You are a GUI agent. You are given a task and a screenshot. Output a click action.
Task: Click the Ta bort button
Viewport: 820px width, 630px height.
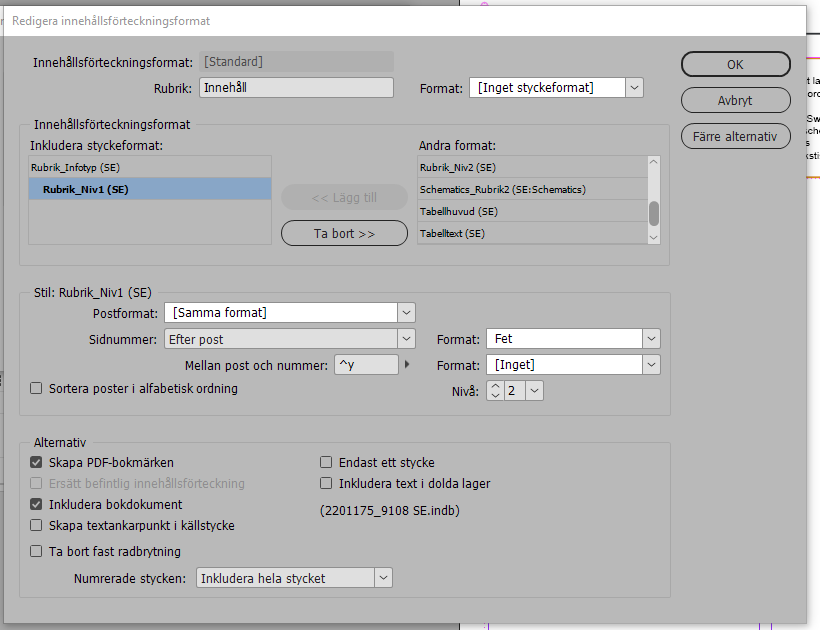point(344,233)
